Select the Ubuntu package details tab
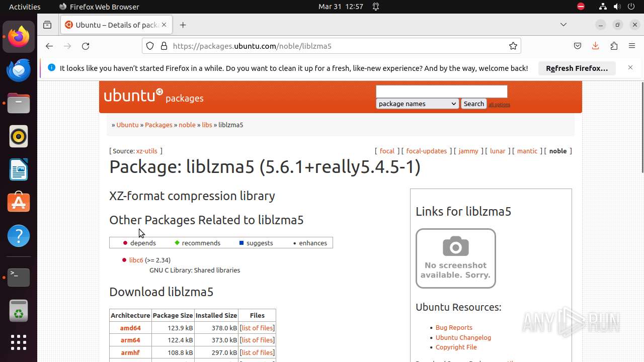The height and width of the screenshot is (362, 644). coord(117,25)
